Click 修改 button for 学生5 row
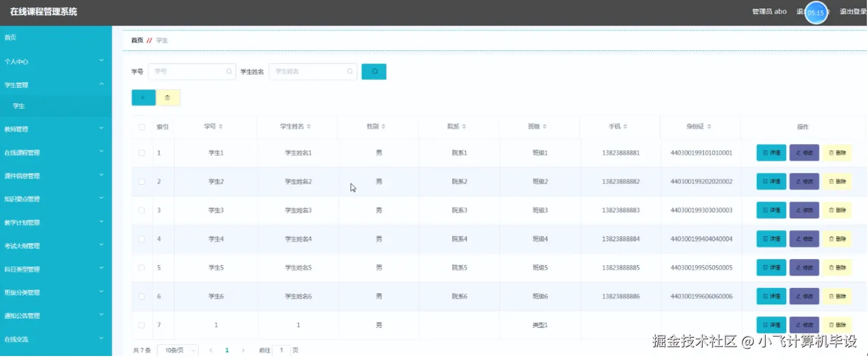868x360 pixels. click(x=804, y=268)
